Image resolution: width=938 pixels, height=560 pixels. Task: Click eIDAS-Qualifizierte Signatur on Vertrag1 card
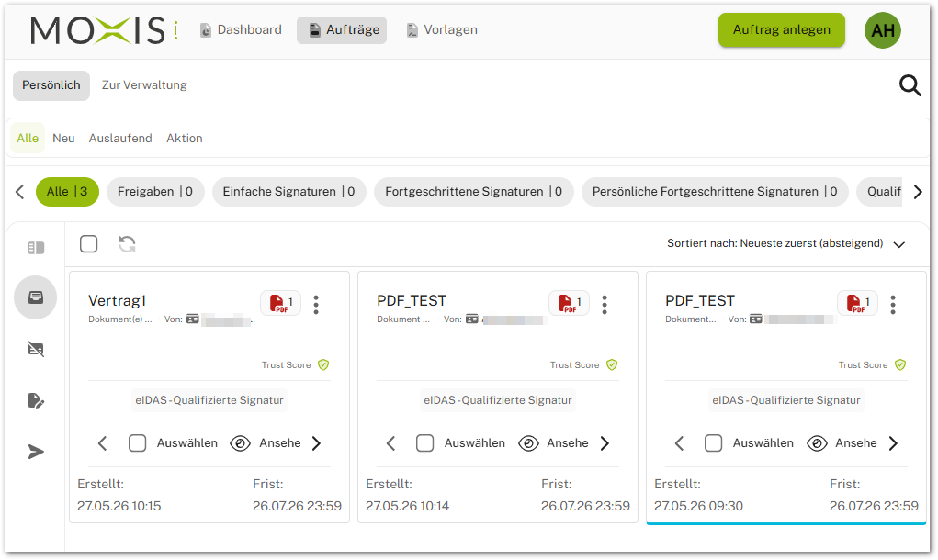click(209, 400)
